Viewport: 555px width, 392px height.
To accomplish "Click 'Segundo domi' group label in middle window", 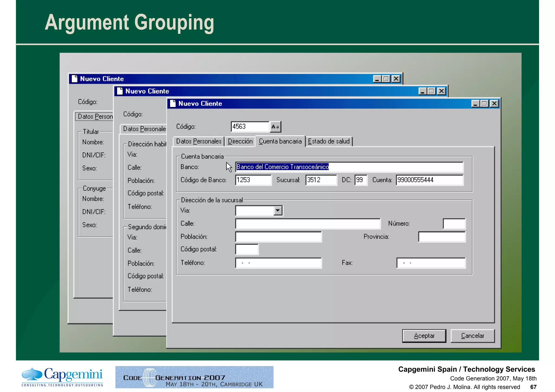I will tap(147, 227).
